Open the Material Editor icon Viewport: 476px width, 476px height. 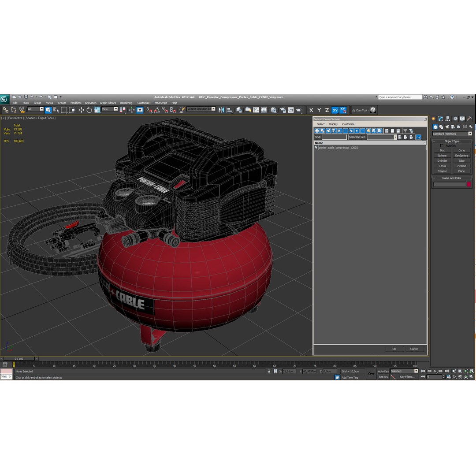click(x=274, y=110)
